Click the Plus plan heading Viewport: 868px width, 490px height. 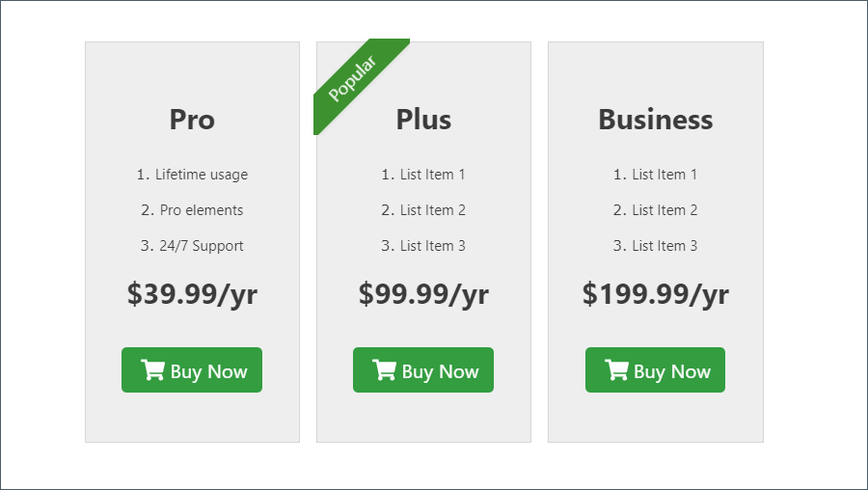click(423, 120)
